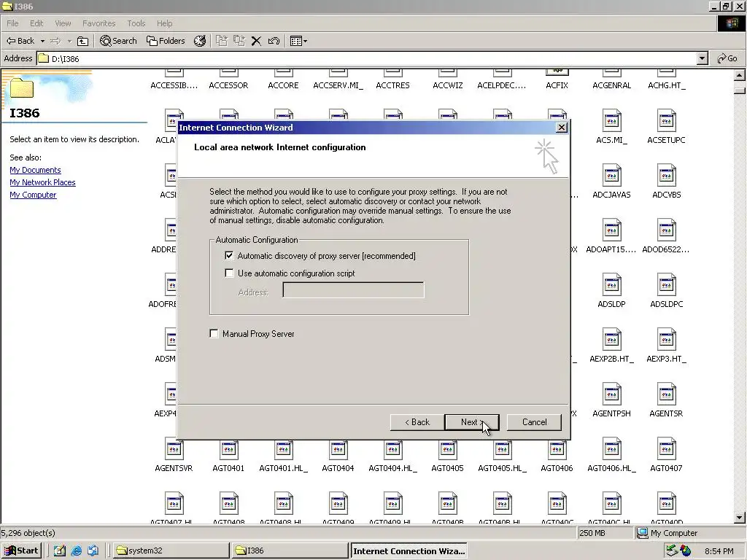
Task: Select the ACCWIZ file label
Action: (447, 85)
